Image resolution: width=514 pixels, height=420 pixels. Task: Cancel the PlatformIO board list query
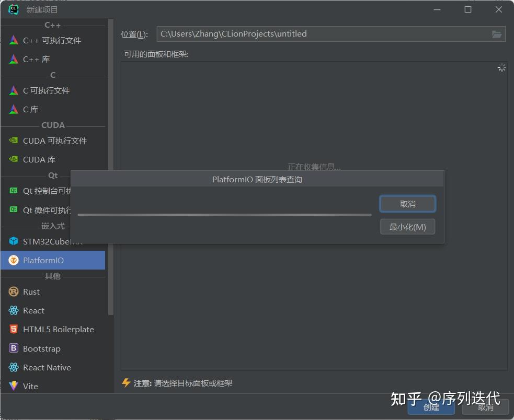pyautogui.click(x=407, y=204)
